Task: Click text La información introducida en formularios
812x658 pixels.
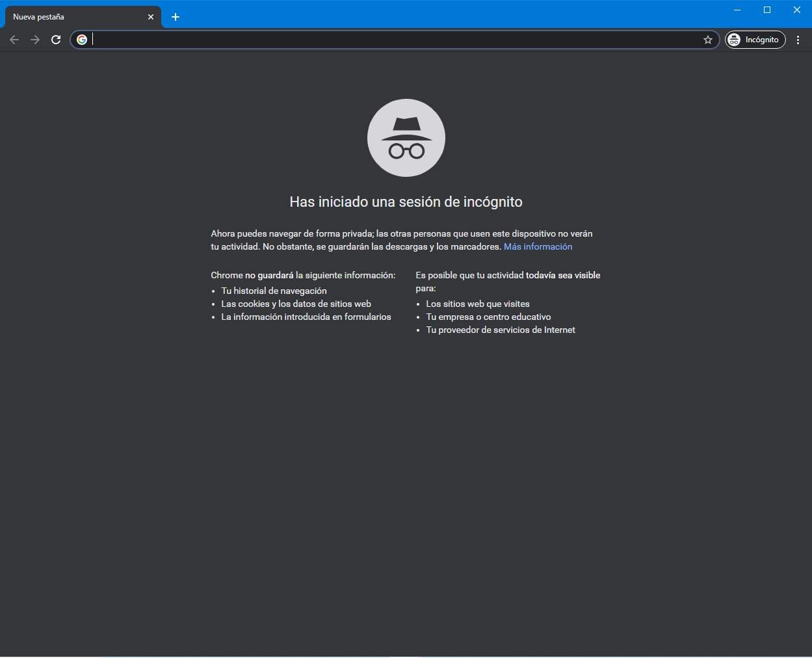Action: [306, 317]
